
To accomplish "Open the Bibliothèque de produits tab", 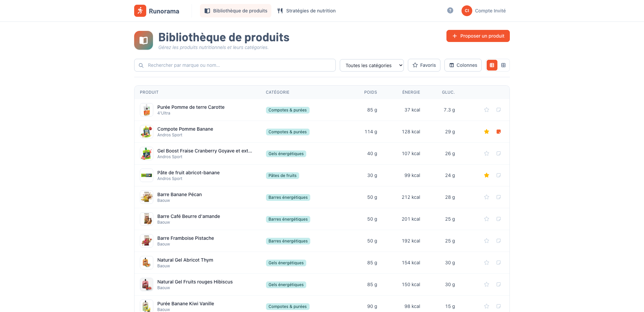I will pyautogui.click(x=236, y=11).
